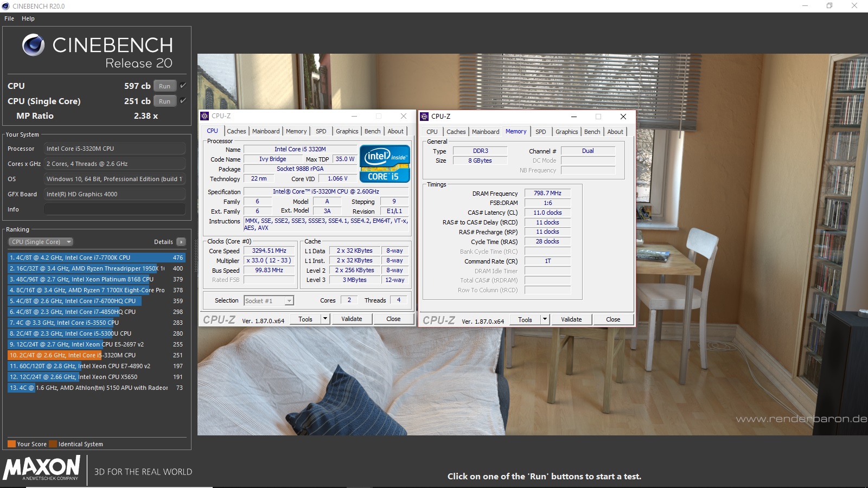Switch to SPD tab in left CPU-Z

[321, 131]
